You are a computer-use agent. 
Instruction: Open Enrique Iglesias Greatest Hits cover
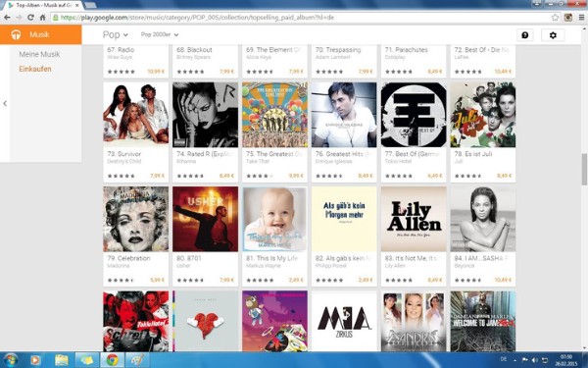(344, 115)
